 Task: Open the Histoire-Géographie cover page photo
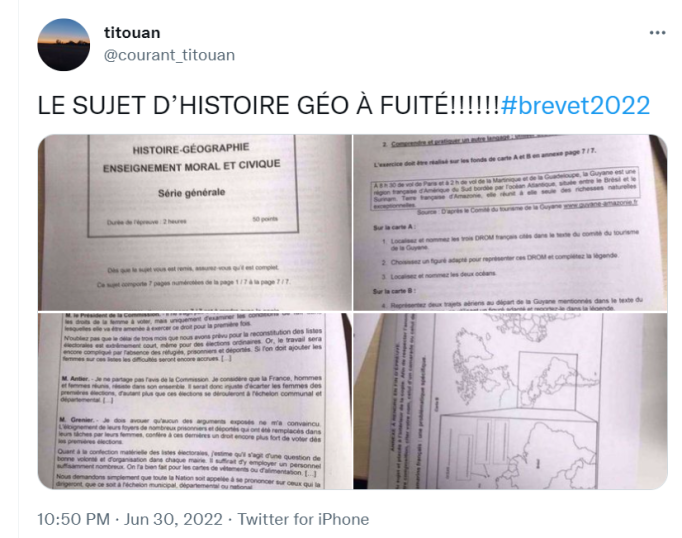(x=195, y=222)
